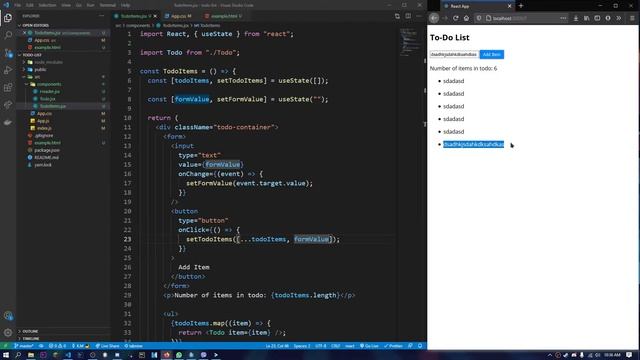640x360 pixels.
Task: Click the to-do text input field in the browser
Action: coord(454,54)
